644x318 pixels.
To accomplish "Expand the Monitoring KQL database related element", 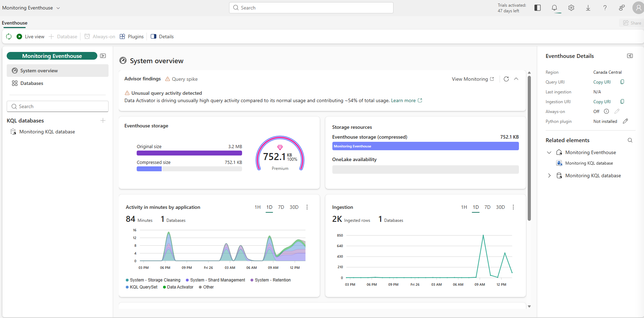I will pos(549,175).
